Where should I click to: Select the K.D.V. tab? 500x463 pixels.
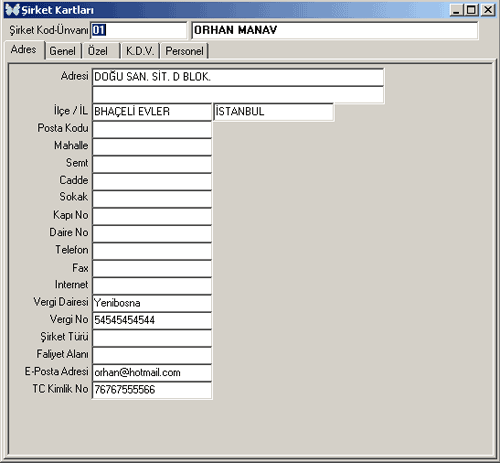pyautogui.click(x=140, y=51)
